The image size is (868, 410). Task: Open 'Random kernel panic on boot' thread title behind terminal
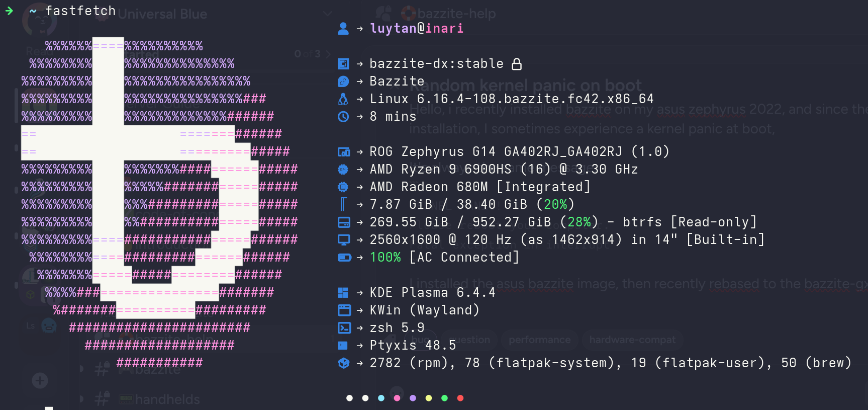coord(526,86)
